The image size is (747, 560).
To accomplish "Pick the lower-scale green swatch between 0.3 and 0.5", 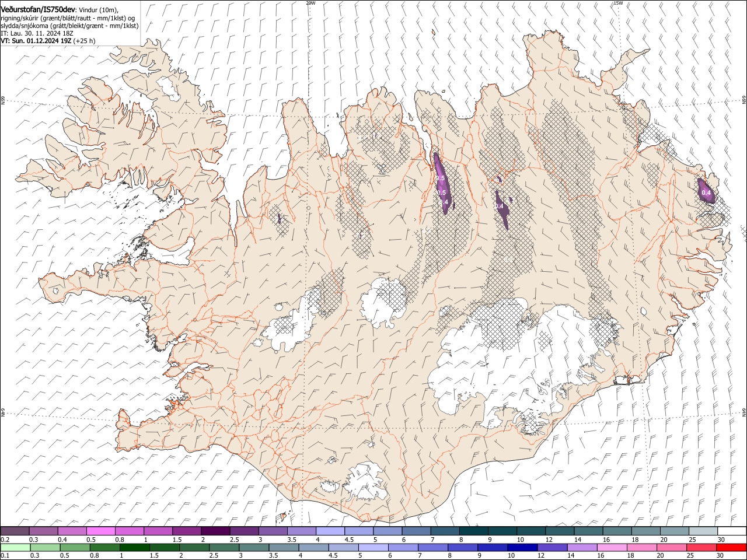I will (x=44, y=547).
